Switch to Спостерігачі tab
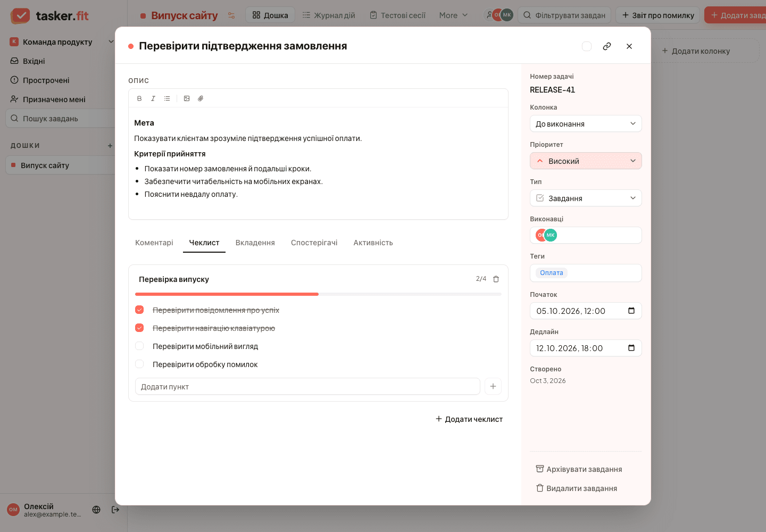 [x=314, y=243]
